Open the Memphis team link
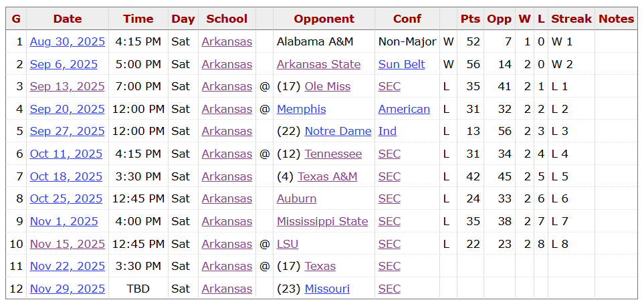Viewport: 644px width, 306px height. click(x=301, y=109)
